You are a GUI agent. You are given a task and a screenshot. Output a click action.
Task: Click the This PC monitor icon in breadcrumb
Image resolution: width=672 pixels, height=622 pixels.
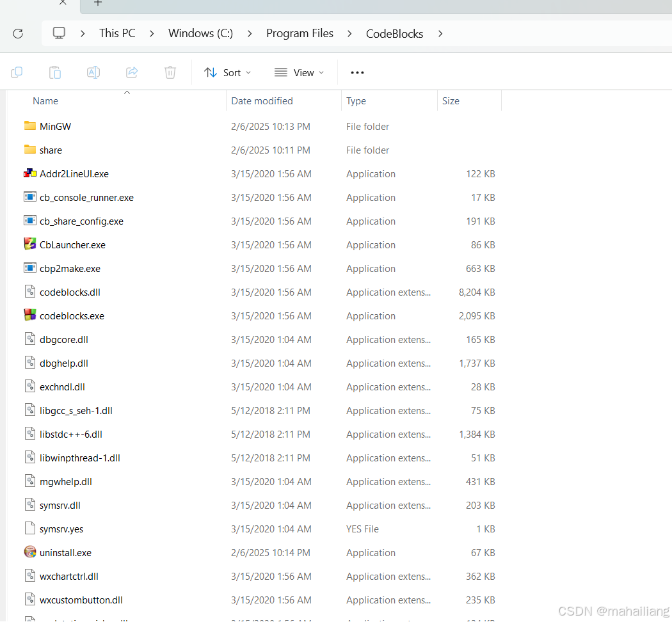[x=59, y=33]
